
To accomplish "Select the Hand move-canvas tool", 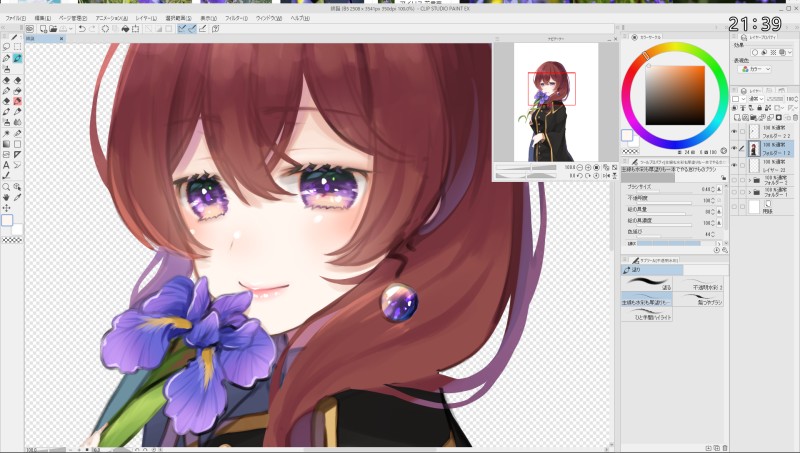I will click(6, 197).
